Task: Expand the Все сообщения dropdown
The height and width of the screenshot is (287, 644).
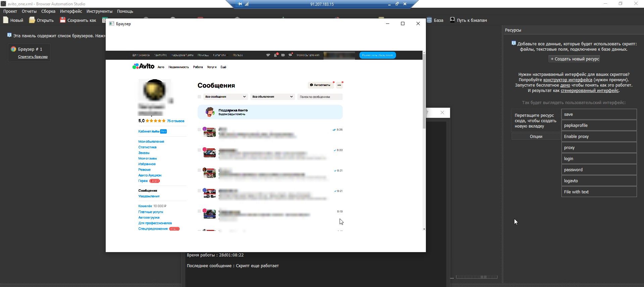Action: [225, 97]
